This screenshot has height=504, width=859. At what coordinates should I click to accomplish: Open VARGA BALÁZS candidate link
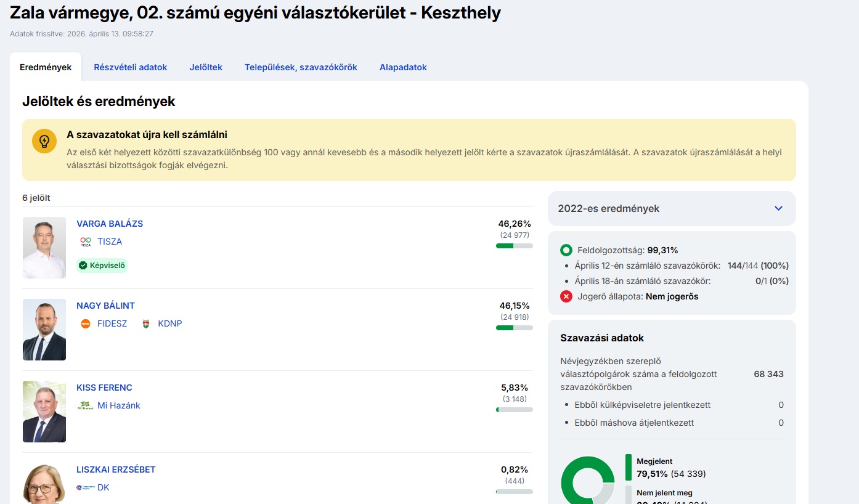[x=110, y=224]
